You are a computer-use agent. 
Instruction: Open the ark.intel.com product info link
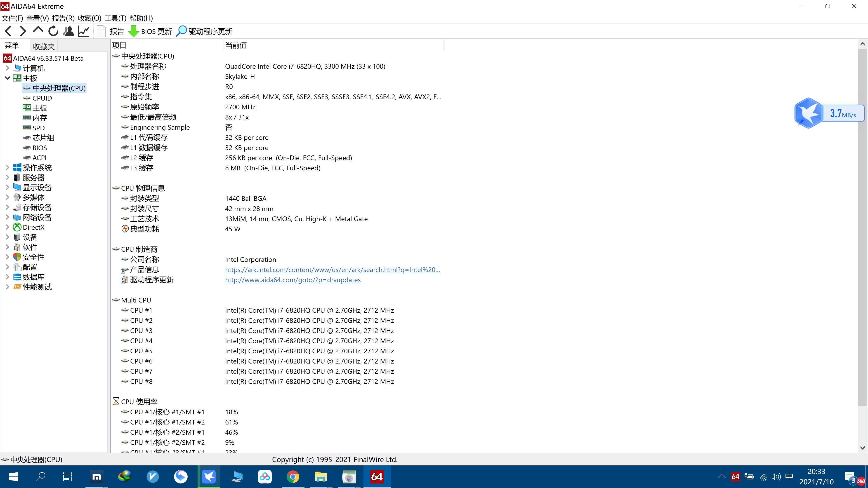pyautogui.click(x=332, y=270)
